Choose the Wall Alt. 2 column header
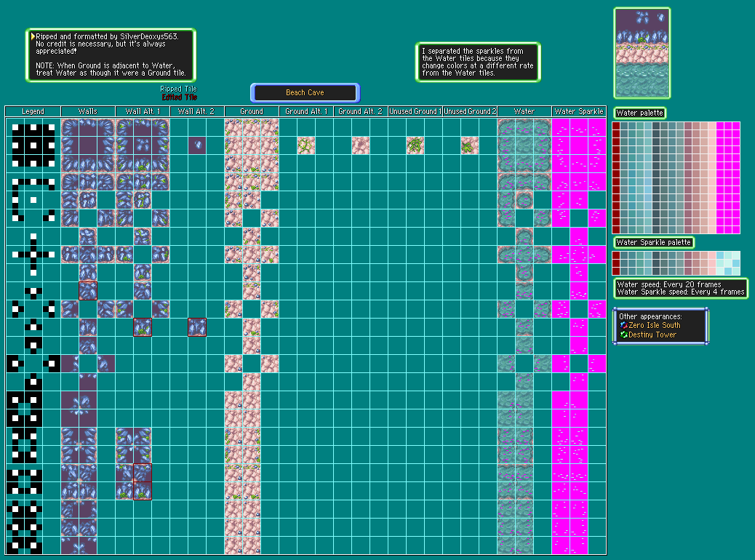755x560 pixels. [x=197, y=111]
